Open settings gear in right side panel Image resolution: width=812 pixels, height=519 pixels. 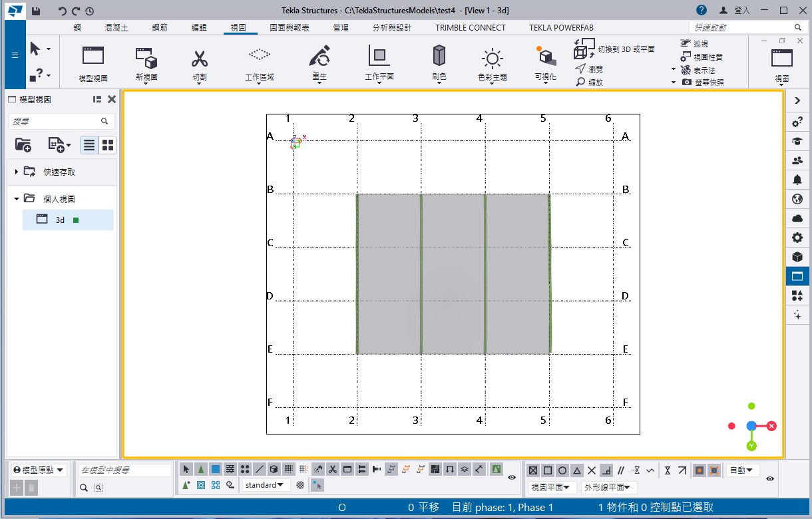797,238
